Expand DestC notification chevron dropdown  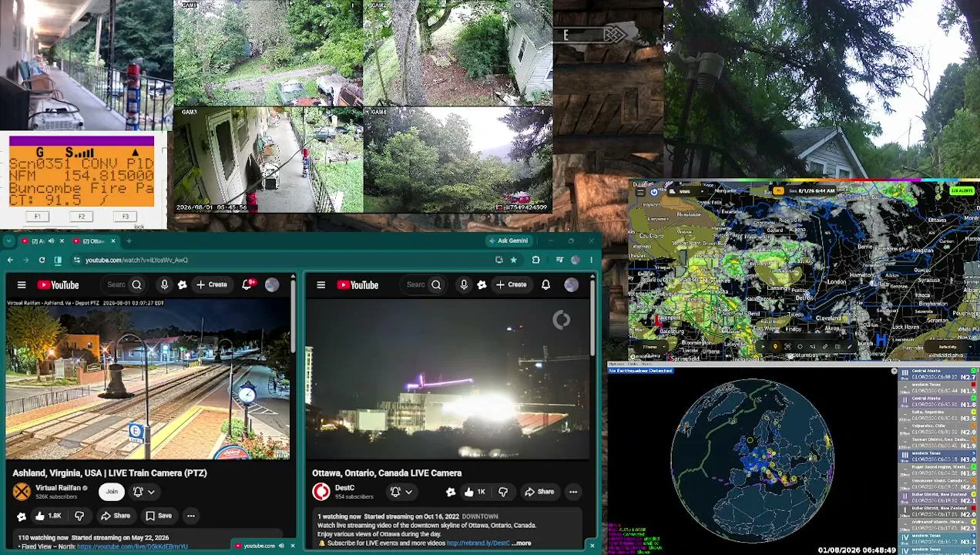(408, 492)
